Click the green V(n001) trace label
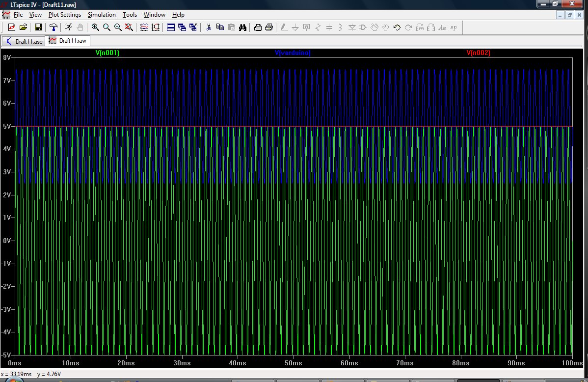The height and width of the screenshot is (382, 588). pyautogui.click(x=107, y=53)
